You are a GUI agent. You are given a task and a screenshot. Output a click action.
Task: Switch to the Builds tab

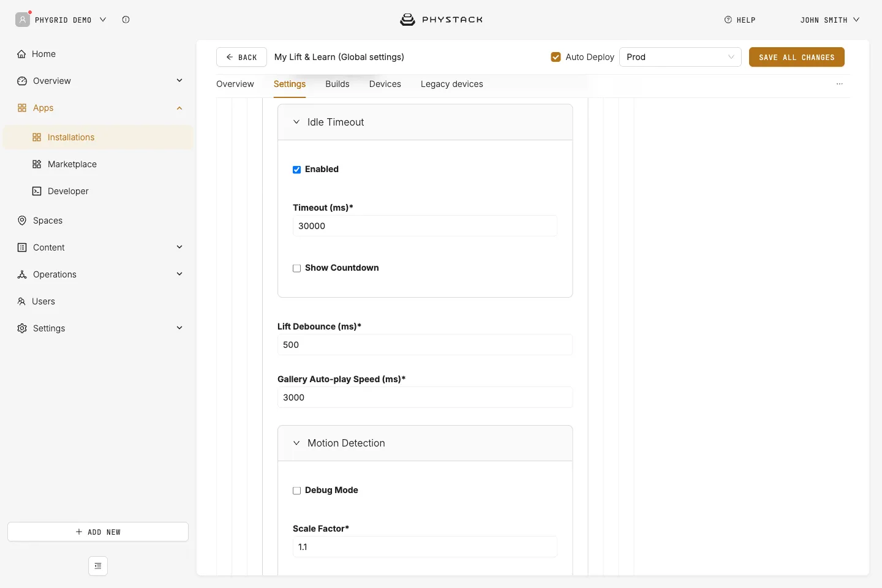point(337,84)
